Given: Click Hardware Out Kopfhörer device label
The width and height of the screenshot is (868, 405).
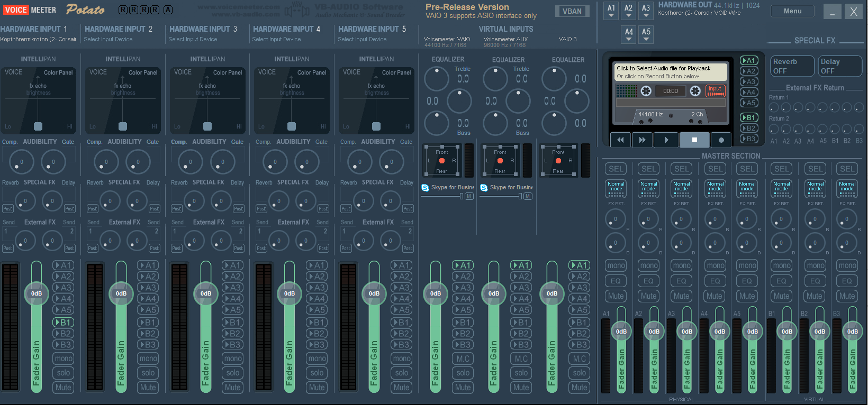Looking at the screenshot, I should click(x=699, y=13).
